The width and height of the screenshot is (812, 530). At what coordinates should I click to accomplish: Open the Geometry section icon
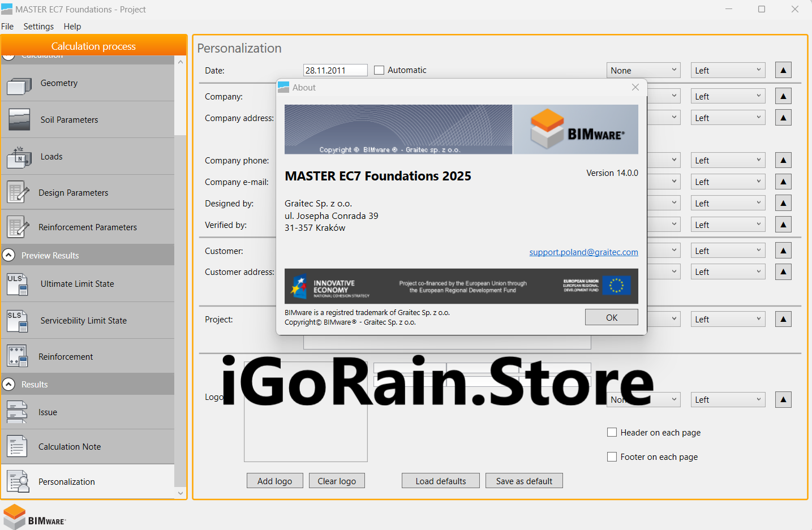(x=19, y=84)
